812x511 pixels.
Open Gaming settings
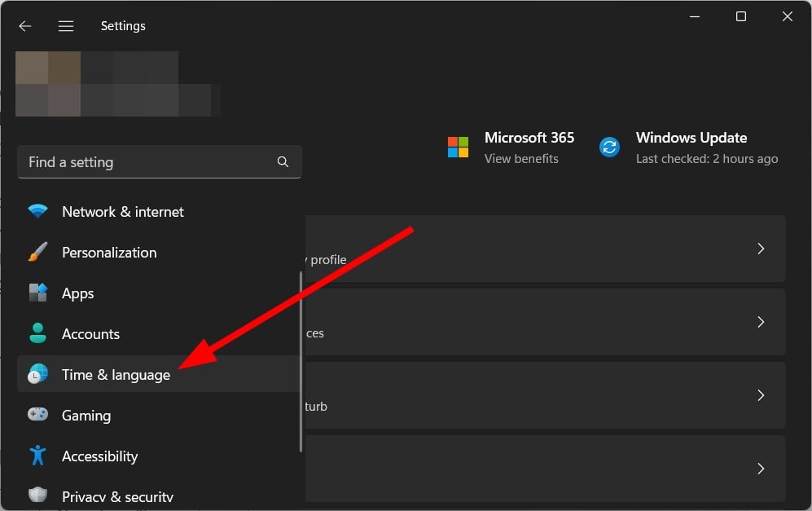(x=159, y=415)
